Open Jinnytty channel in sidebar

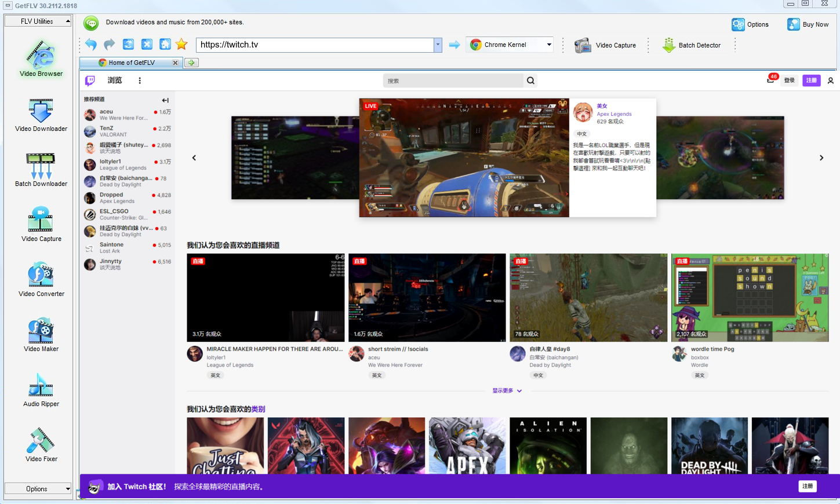tap(128, 264)
